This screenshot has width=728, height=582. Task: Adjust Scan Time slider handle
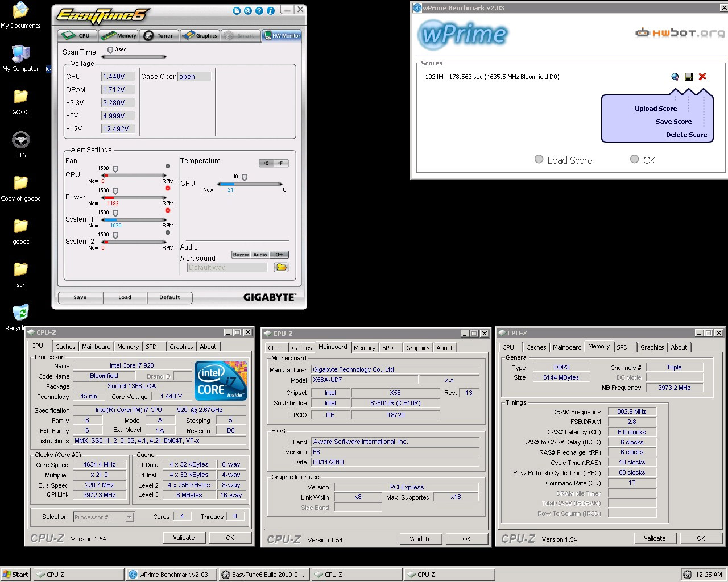[x=110, y=51]
